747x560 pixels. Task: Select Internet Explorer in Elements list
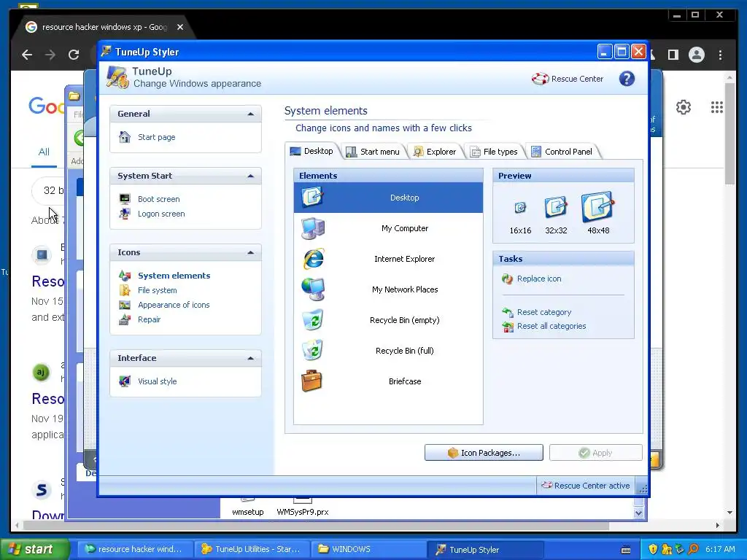pos(388,259)
